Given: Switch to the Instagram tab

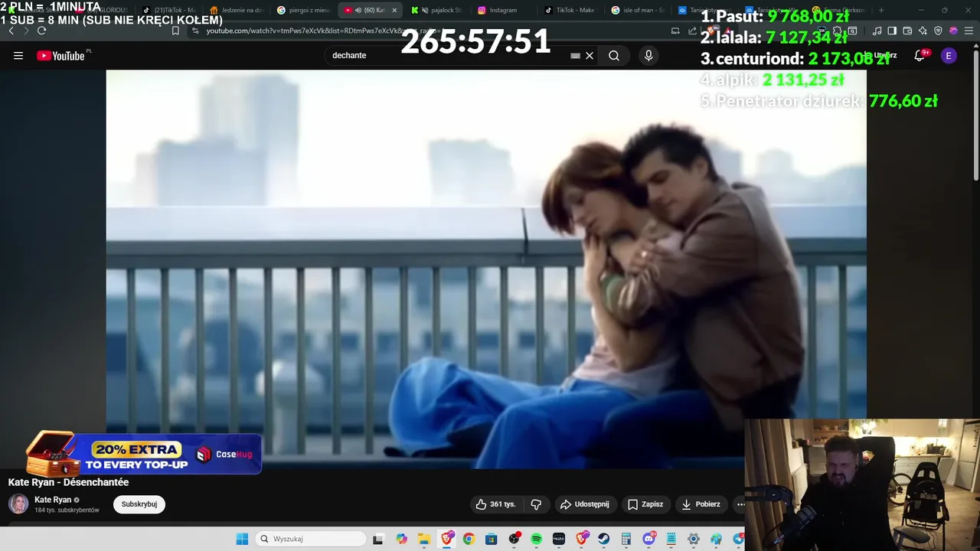Looking at the screenshot, I should click(x=502, y=10).
